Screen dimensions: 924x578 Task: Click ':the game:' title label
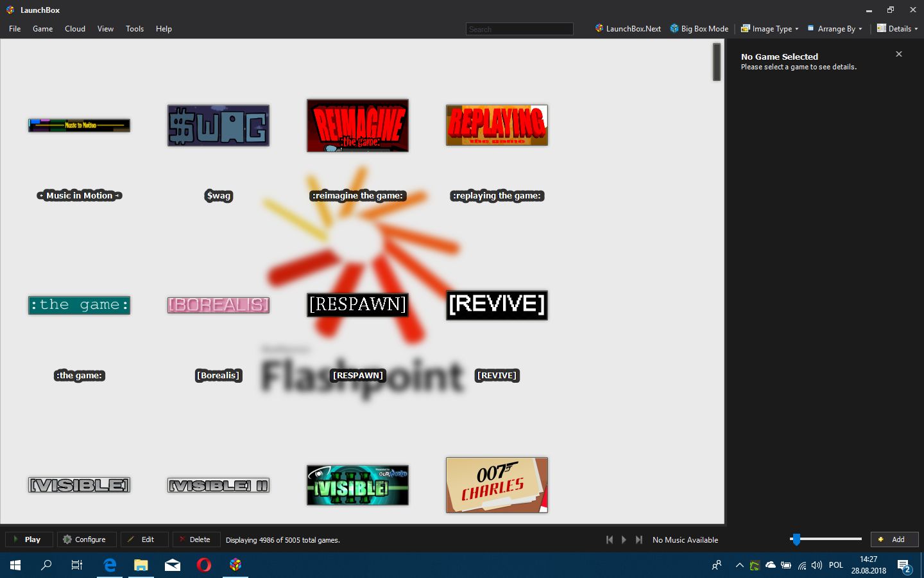tap(79, 376)
